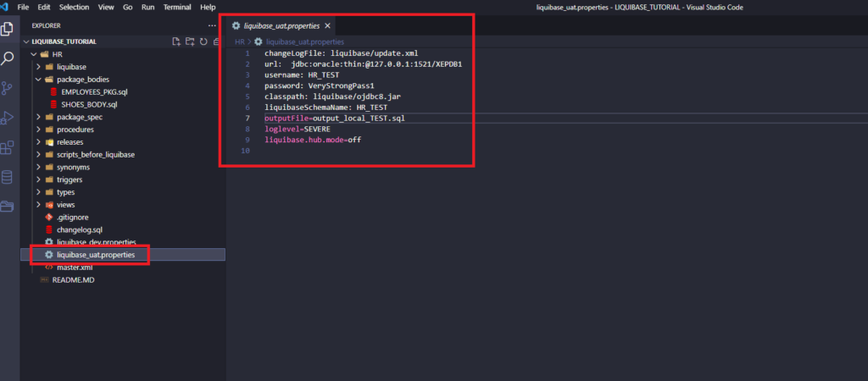The width and height of the screenshot is (868, 381).
Task: Click the README.MD file icon
Action: pyautogui.click(x=44, y=279)
